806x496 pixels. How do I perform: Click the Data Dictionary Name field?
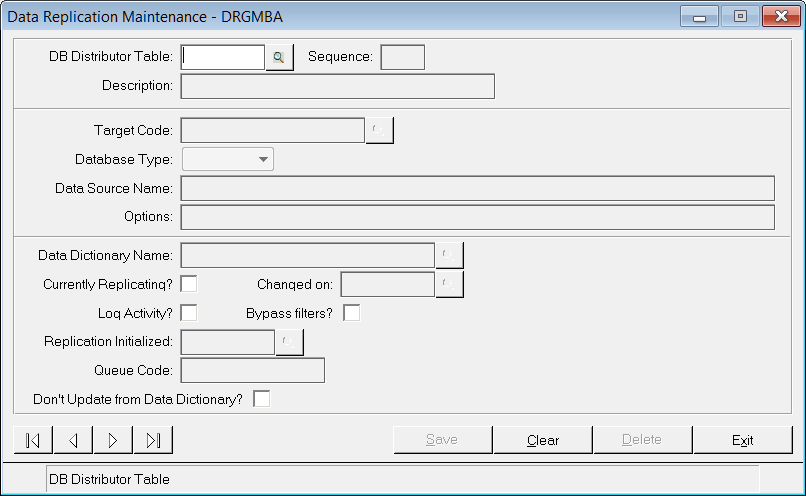pos(307,255)
